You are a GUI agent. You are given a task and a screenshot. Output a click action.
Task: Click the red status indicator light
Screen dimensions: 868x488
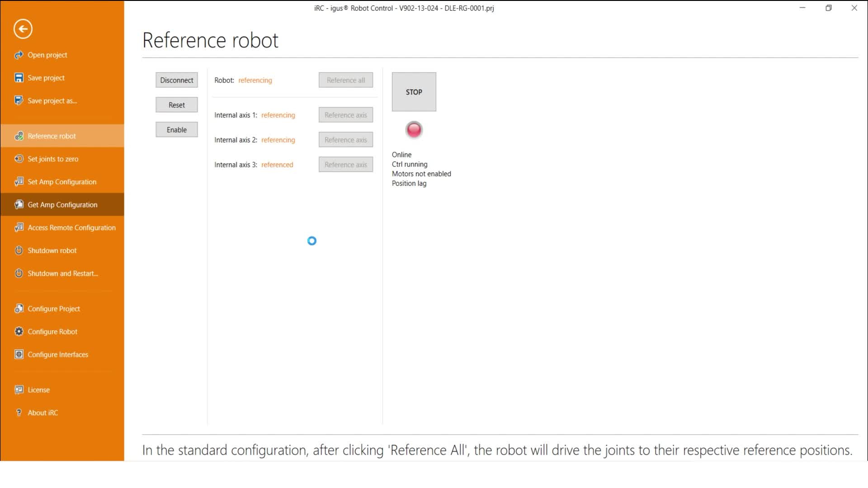click(414, 130)
